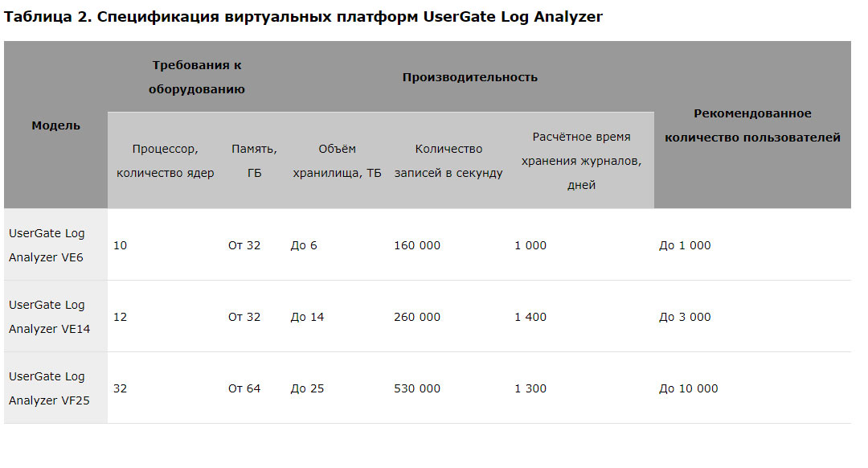Image resolution: width=868 pixels, height=468 pixels.
Task: Click the 'Модель' column header
Action: point(56,125)
